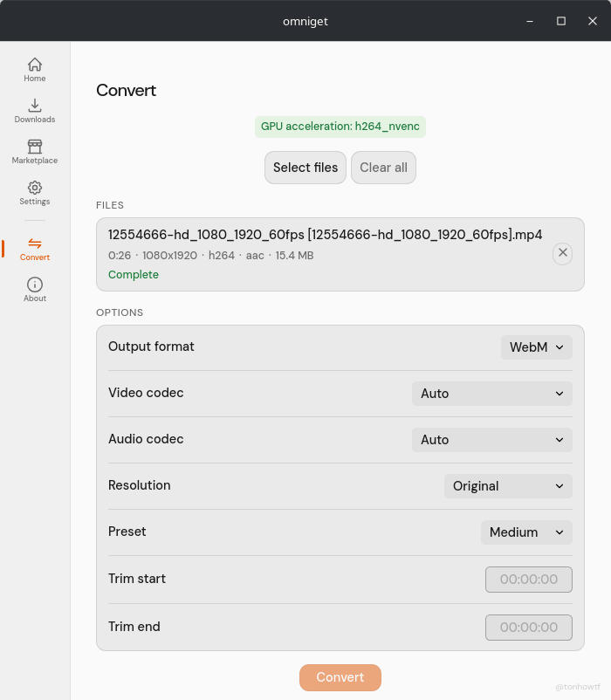Click the About info icon
The width and height of the screenshot is (611, 700).
pyautogui.click(x=34, y=285)
